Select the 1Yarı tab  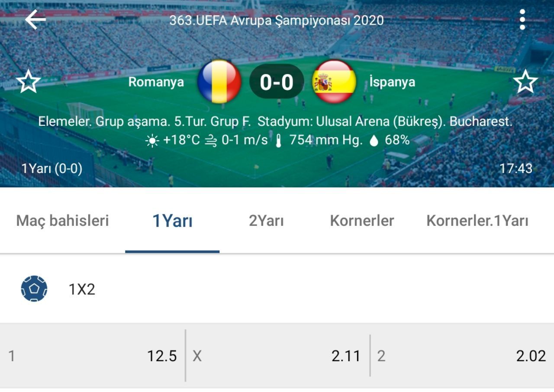(172, 221)
